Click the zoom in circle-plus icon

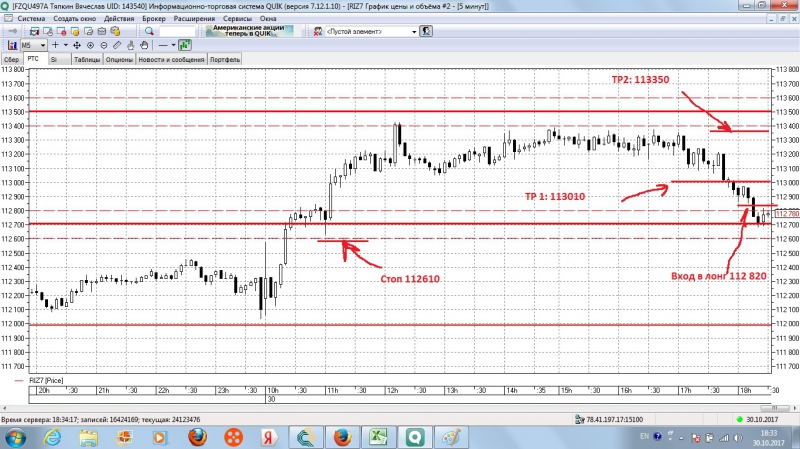click(90, 45)
